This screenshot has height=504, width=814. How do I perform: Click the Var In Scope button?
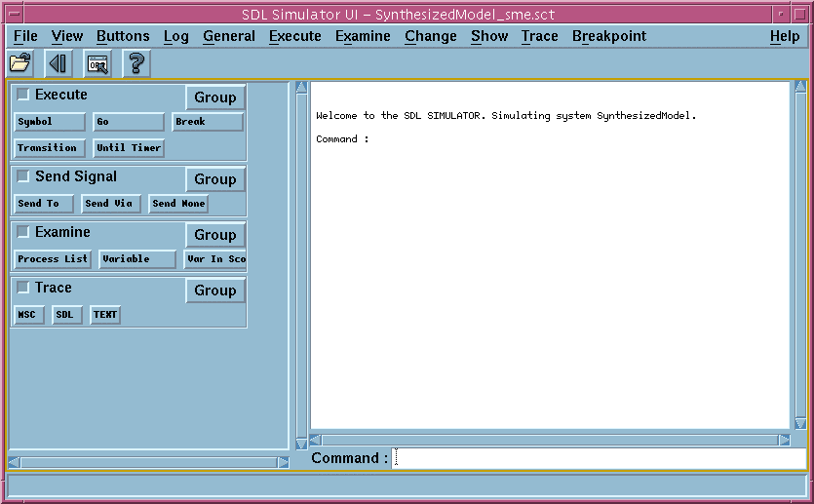click(x=214, y=259)
